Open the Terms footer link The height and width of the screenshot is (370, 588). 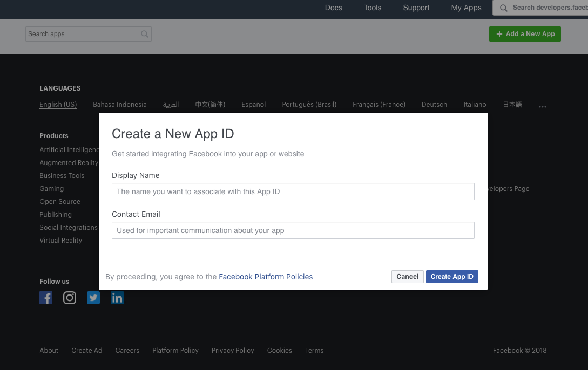314,351
